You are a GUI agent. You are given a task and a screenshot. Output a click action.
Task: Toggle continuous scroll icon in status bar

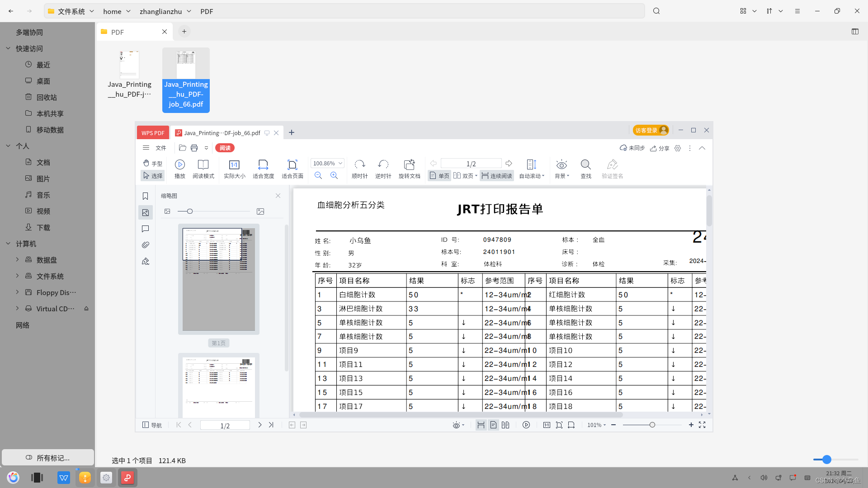coord(481,425)
